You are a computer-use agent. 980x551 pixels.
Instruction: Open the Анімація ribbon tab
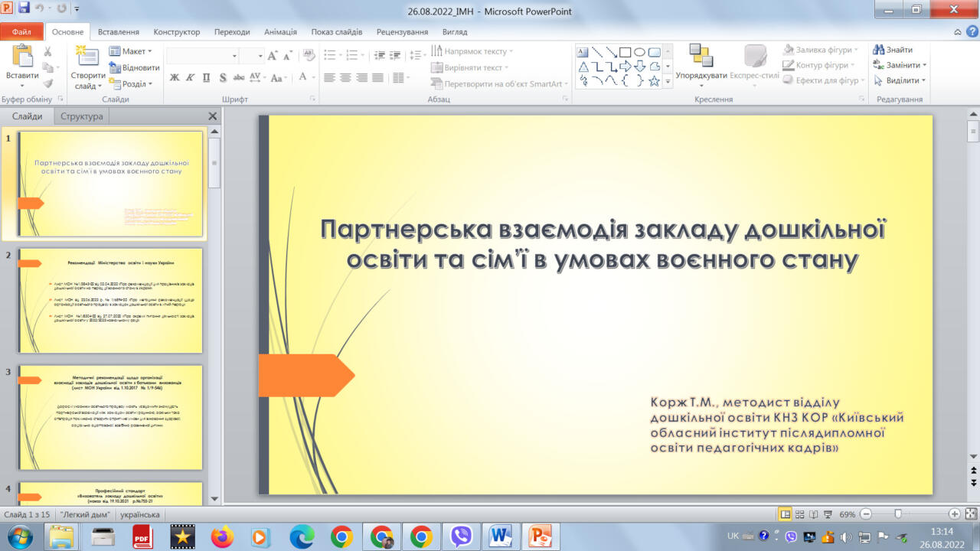click(280, 32)
